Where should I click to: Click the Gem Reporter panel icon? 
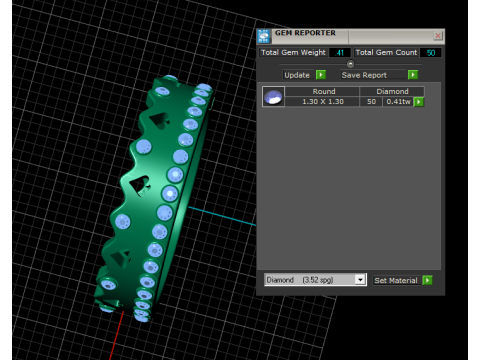tap(264, 36)
